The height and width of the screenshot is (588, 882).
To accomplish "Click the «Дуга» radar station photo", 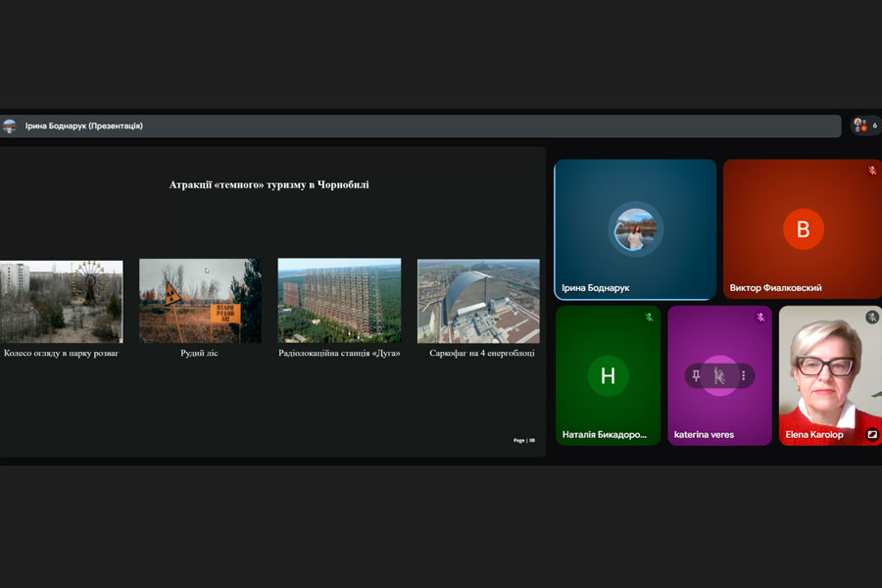I will coord(339,301).
